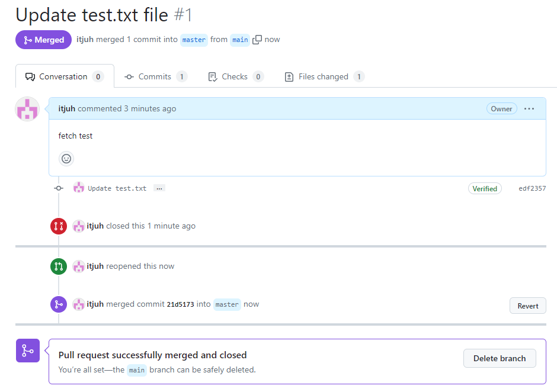Click the master label in merged event
The height and width of the screenshot is (392, 557).
tap(227, 304)
